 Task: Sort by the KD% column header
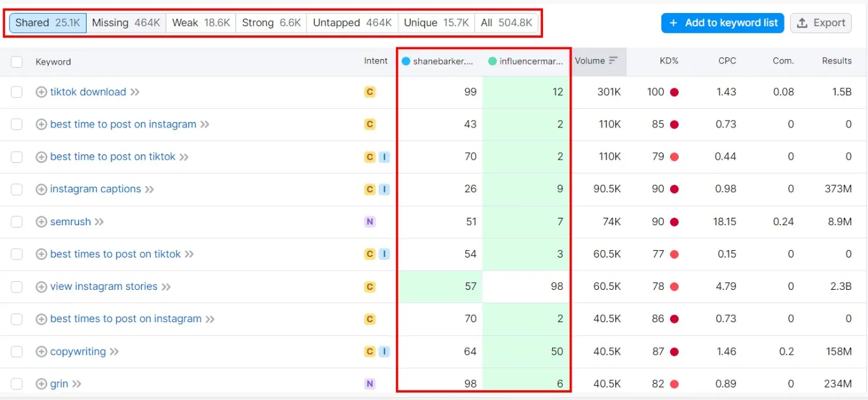(x=669, y=61)
